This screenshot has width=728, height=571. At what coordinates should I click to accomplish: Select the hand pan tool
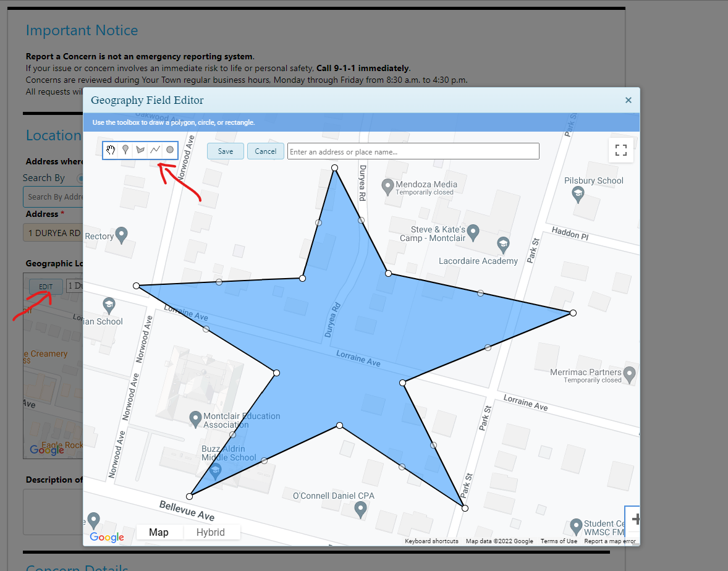click(x=111, y=150)
